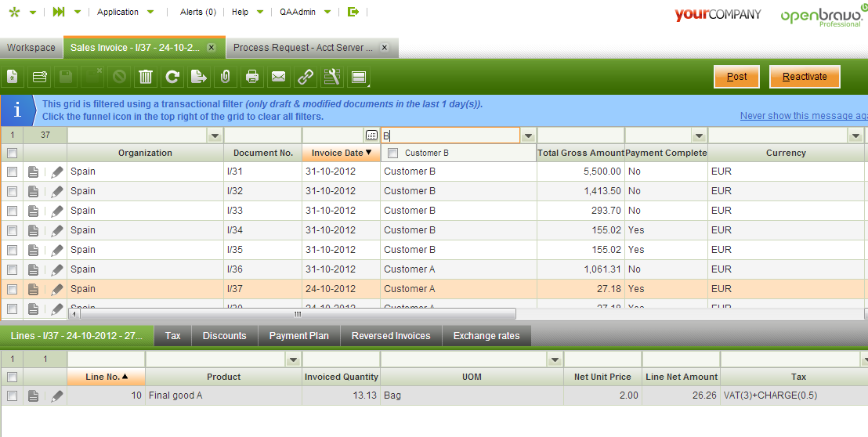
Task: Open attachments via the paperclip icon
Action: click(x=225, y=77)
